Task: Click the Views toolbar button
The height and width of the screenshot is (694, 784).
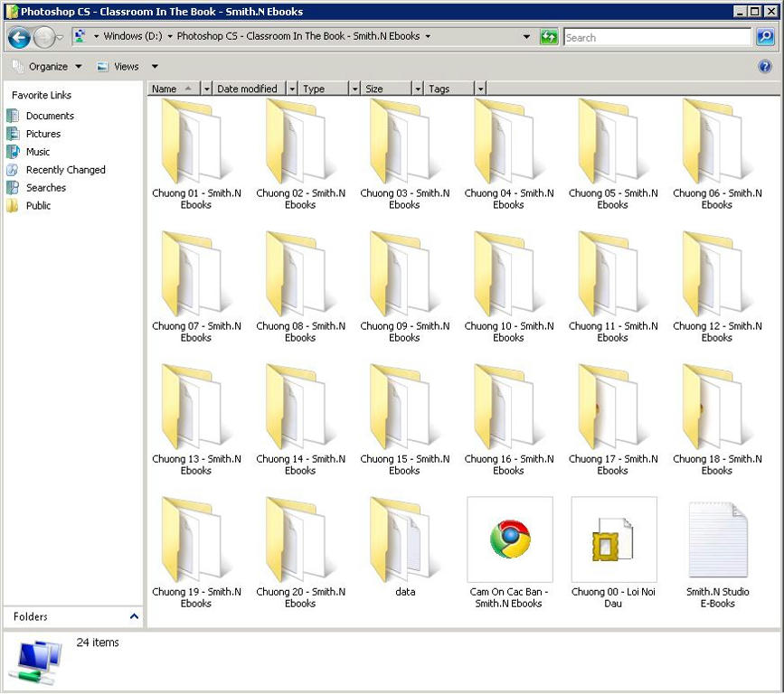Action: click(118, 67)
